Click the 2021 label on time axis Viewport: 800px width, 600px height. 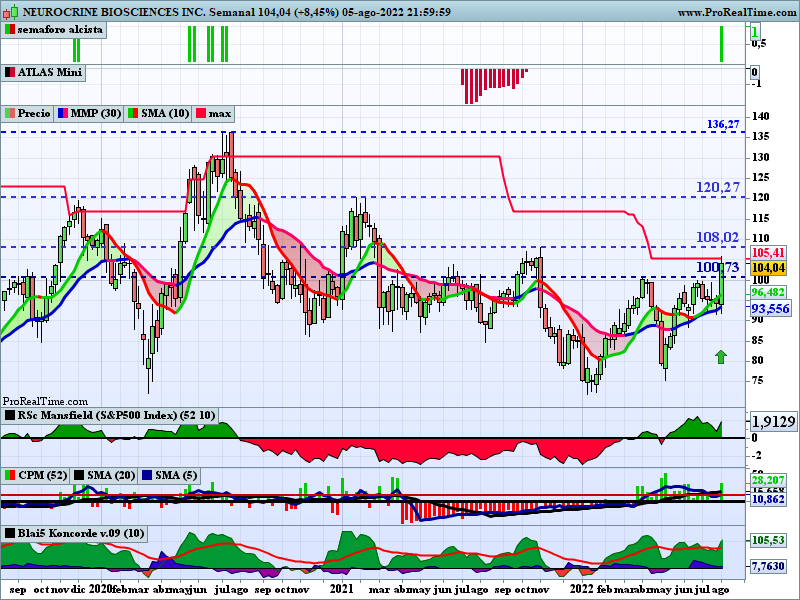click(x=341, y=589)
